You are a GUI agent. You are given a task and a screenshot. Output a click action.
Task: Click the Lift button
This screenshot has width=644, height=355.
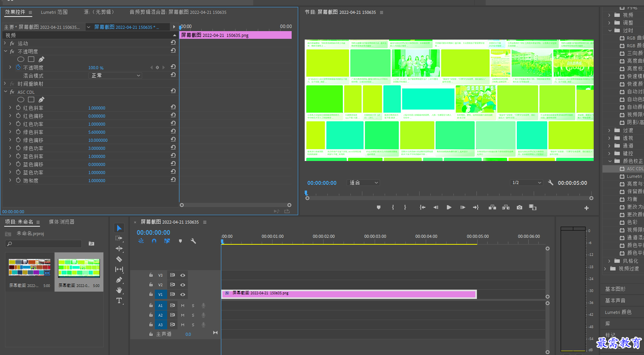point(492,207)
